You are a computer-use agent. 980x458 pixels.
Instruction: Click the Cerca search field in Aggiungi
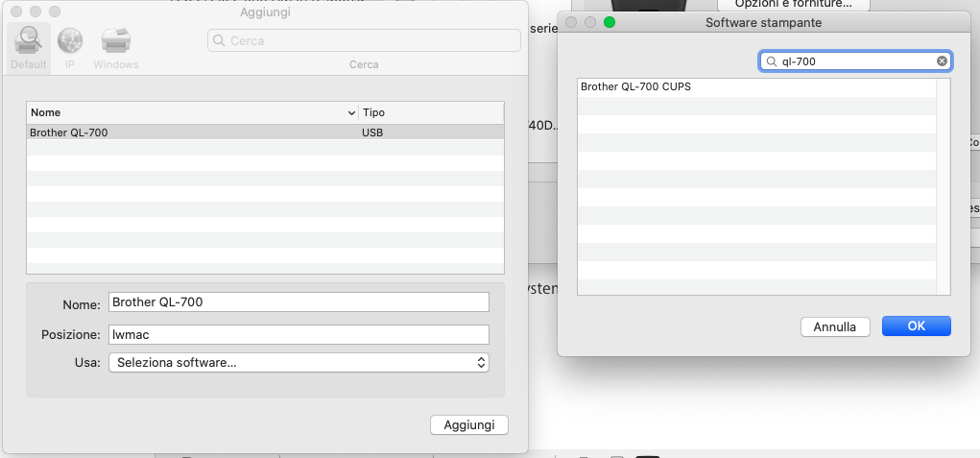[x=364, y=40]
